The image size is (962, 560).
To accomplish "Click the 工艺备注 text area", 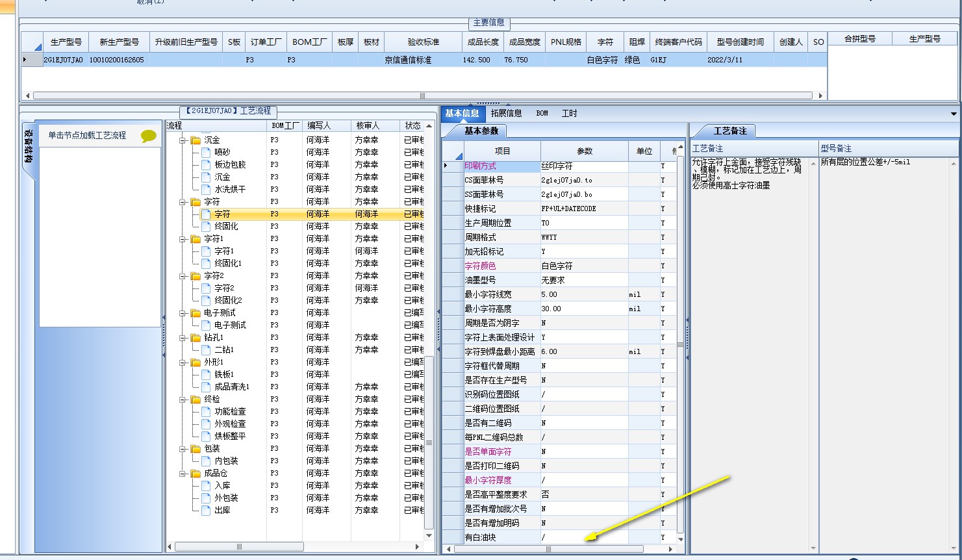I will coord(749,354).
